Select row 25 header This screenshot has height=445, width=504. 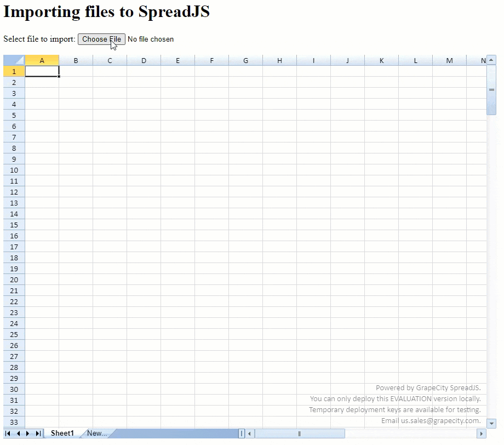(14, 334)
